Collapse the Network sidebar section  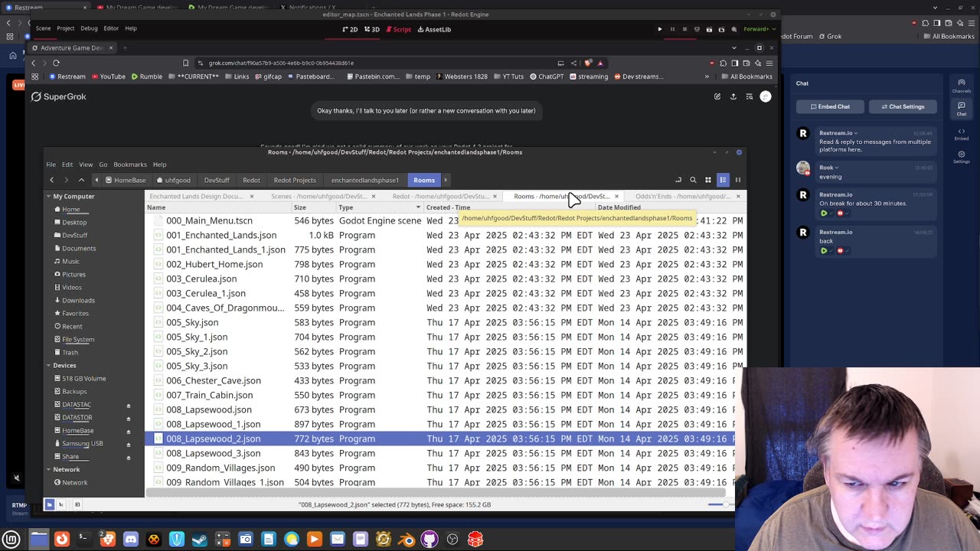[x=48, y=470]
